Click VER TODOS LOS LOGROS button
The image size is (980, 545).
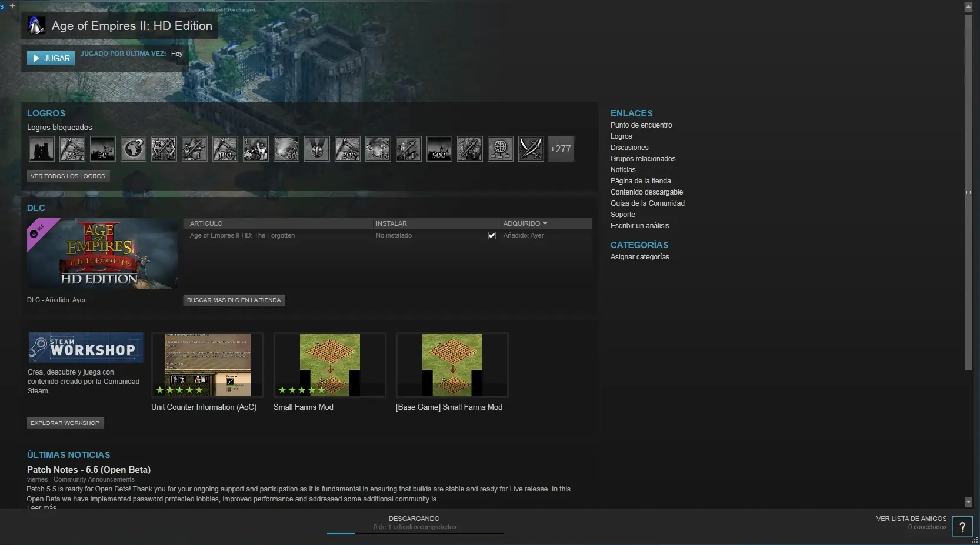[68, 176]
